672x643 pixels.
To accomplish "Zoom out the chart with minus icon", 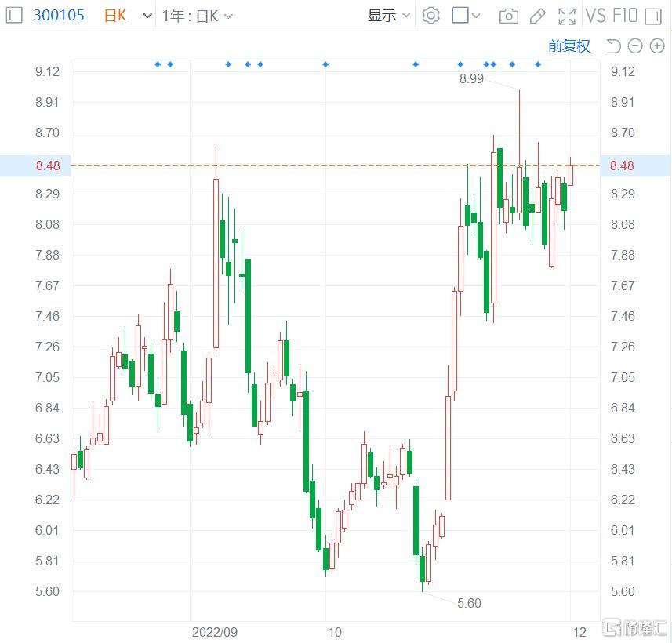I will [x=635, y=45].
